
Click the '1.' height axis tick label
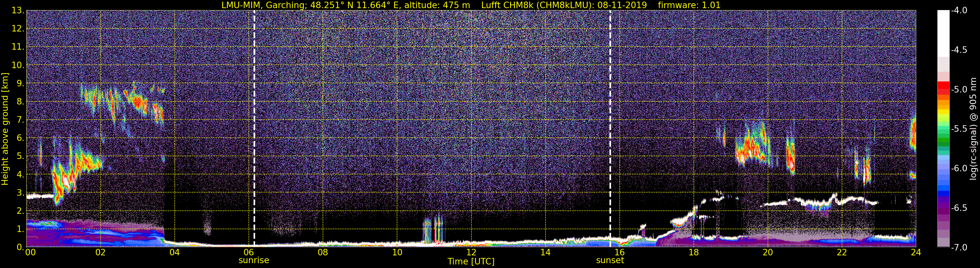[x=20, y=229]
